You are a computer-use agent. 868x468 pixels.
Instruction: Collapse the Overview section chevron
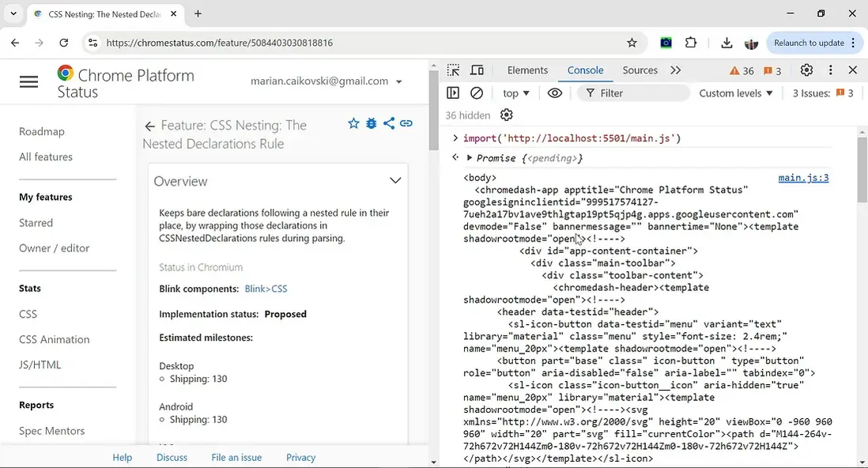395,180
